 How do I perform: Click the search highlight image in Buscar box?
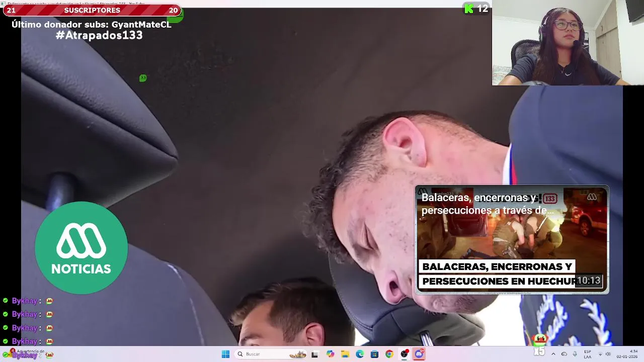pos(298,354)
